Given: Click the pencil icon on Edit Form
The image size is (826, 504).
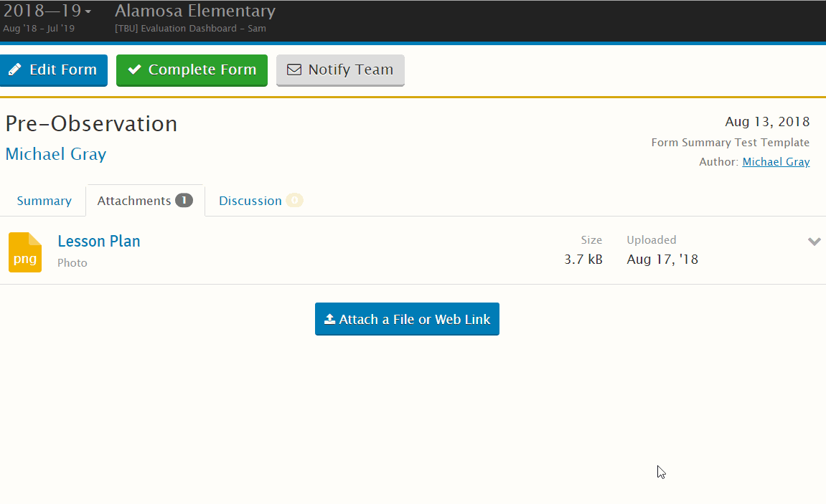Looking at the screenshot, I should 16,70.
